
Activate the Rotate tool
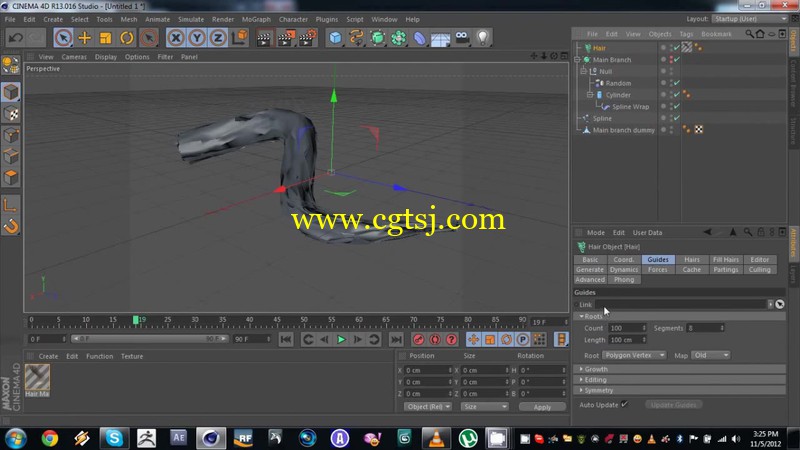coord(127,38)
